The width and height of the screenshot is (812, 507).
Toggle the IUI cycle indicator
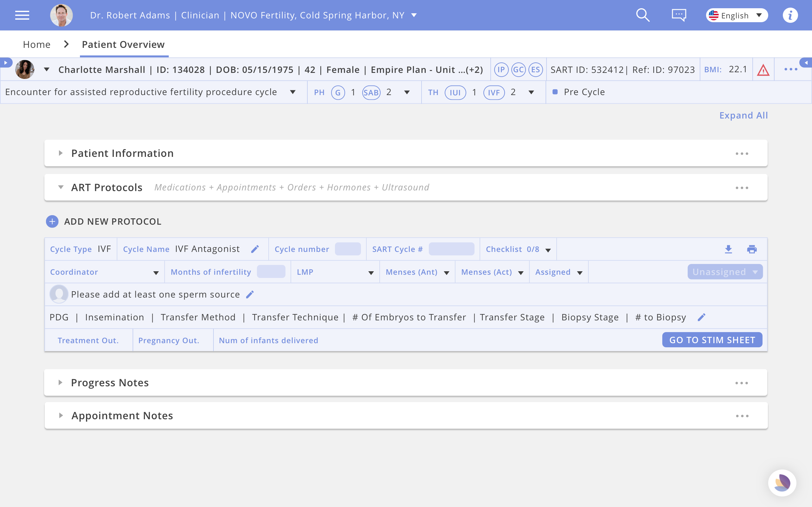point(455,92)
